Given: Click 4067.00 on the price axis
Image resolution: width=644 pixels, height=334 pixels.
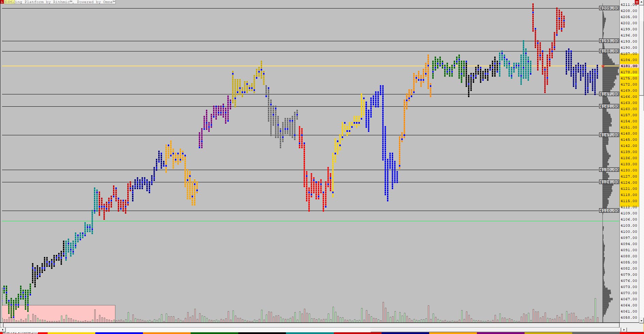Looking at the screenshot, I should click(x=629, y=299).
